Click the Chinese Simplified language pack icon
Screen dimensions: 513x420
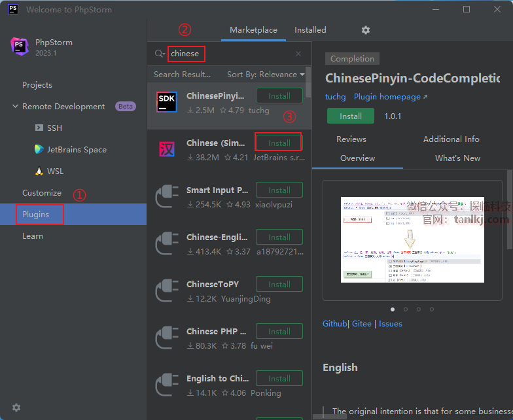[167, 149]
